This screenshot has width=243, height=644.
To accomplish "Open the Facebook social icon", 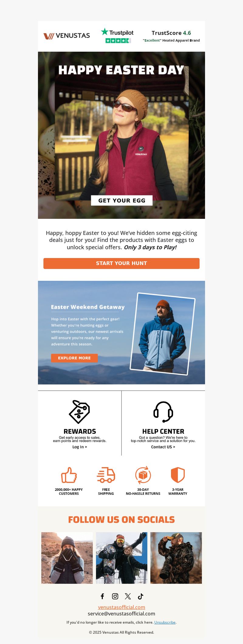I will click(102, 596).
